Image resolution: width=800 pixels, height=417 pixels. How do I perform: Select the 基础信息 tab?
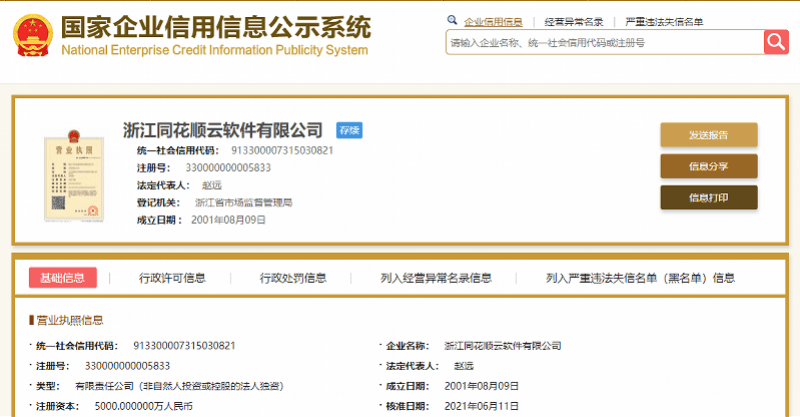(x=63, y=278)
